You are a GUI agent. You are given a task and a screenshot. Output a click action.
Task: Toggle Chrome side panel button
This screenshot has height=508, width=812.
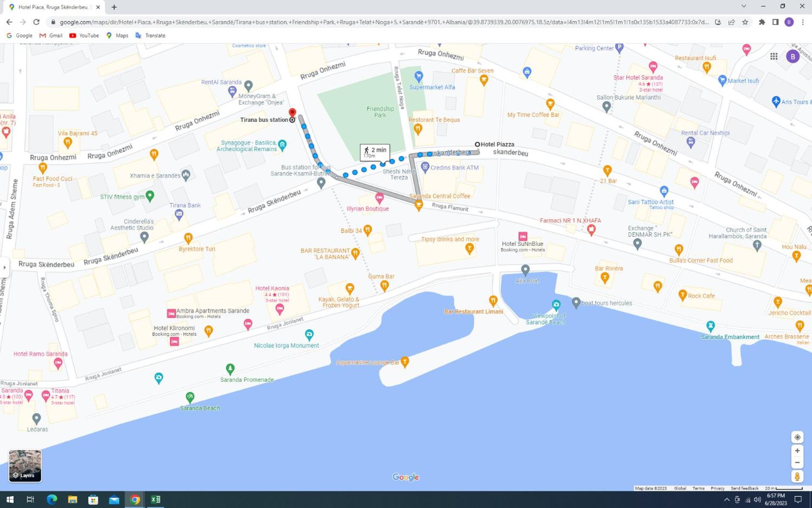[x=775, y=22]
